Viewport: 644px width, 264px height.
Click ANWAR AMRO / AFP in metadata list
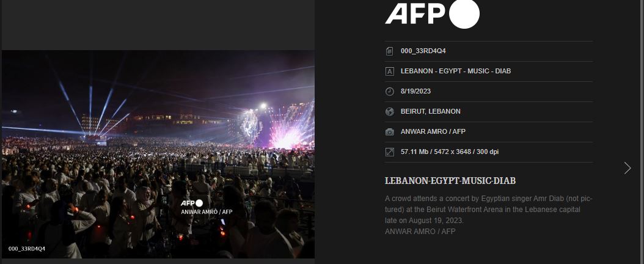(x=433, y=132)
